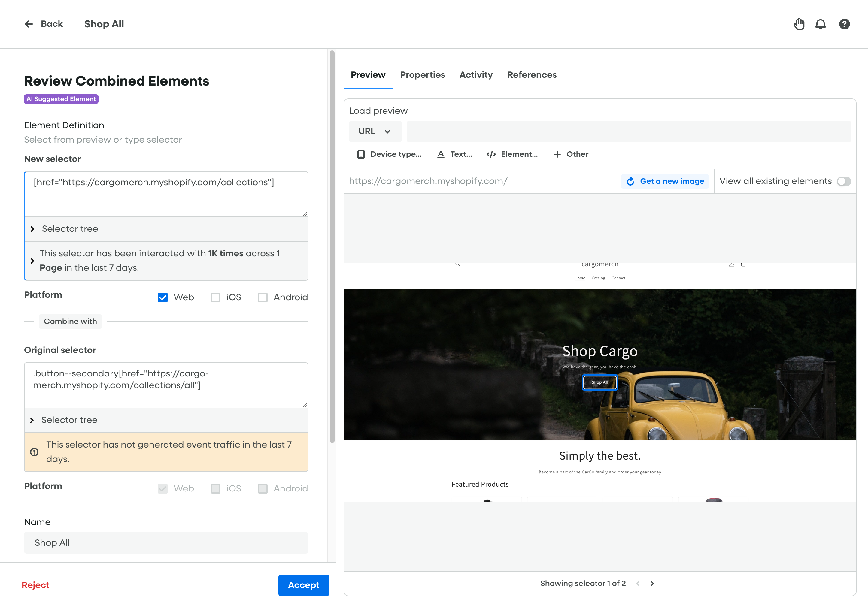This screenshot has width=868, height=598.
Task: Go to next selector arrow
Action: [652, 583]
